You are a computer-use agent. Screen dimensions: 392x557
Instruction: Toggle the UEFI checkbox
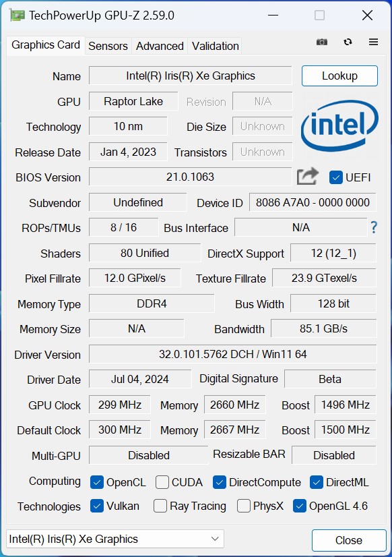tap(335, 177)
